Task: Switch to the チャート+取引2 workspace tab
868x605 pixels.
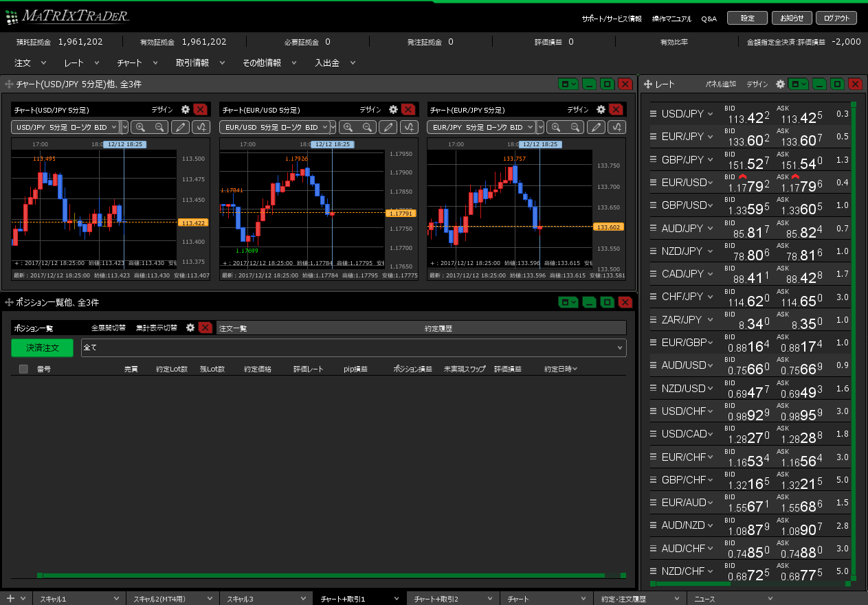Action: [x=453, y=599]
